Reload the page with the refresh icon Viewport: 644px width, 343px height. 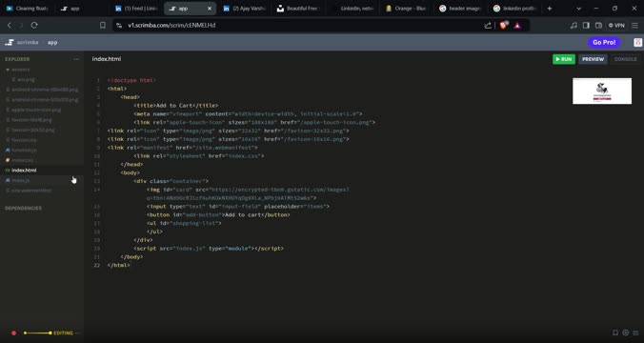coord(34,26)
